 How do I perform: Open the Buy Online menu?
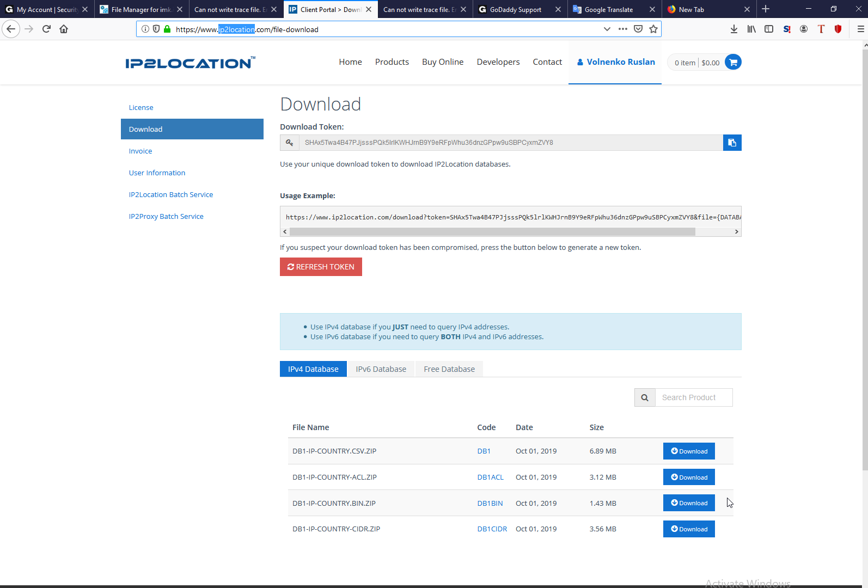(x=443, y=62)
